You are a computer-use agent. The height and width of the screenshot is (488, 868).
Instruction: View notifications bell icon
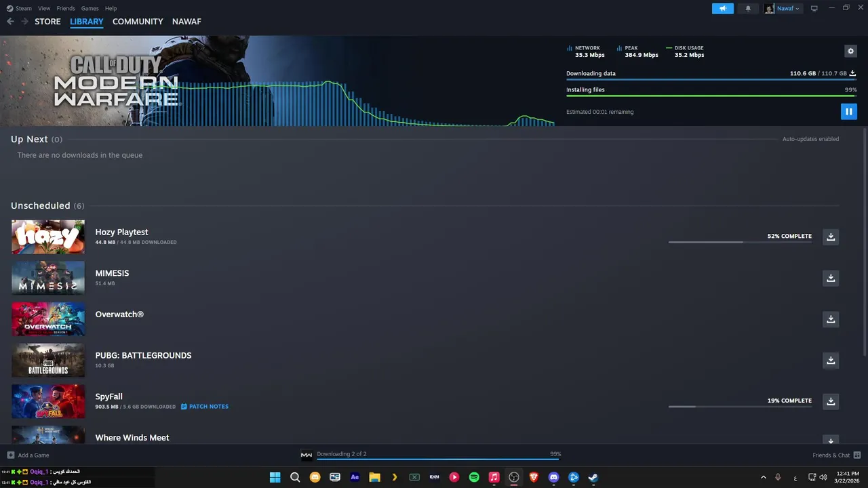[748, 8]
